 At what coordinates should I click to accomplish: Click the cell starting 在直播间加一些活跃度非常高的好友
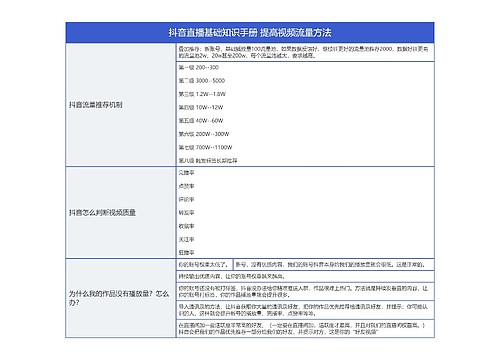[x=305, y=329]
